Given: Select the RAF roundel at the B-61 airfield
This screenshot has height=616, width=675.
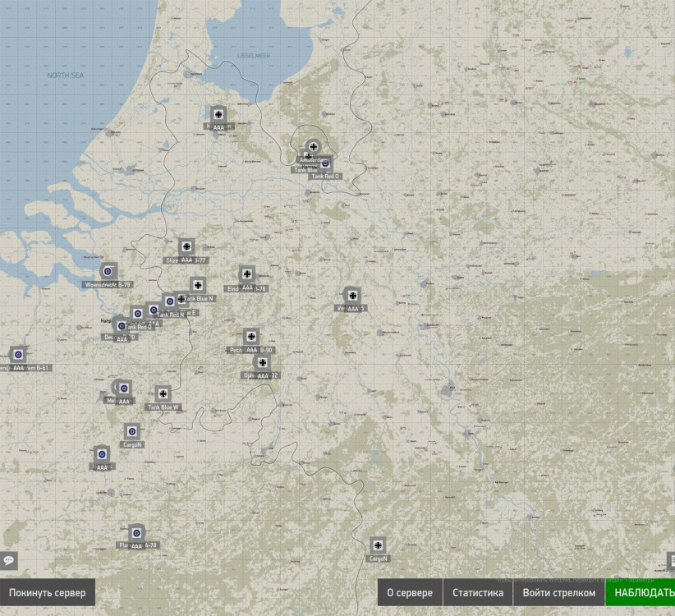Looking at the screenshot, I should [18, 354].
